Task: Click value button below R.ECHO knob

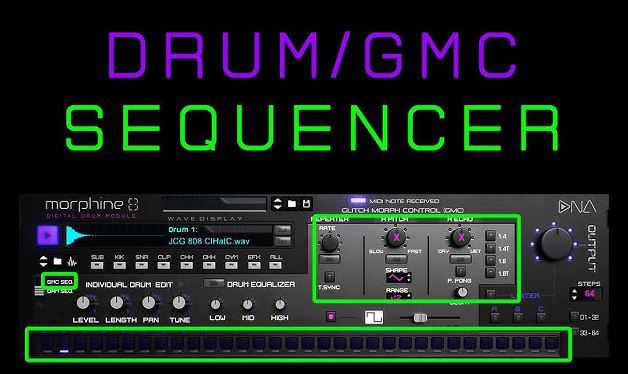Action: click(x=461, y=259)
